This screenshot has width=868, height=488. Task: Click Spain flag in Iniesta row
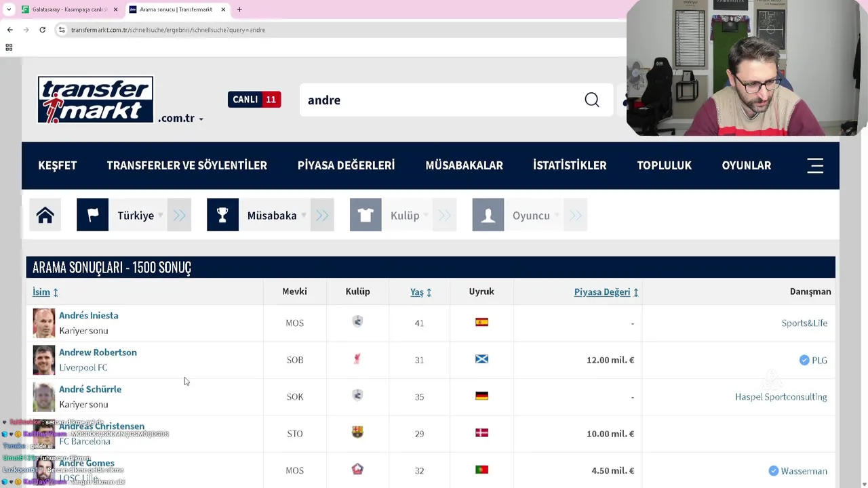(x=481, y=323)
